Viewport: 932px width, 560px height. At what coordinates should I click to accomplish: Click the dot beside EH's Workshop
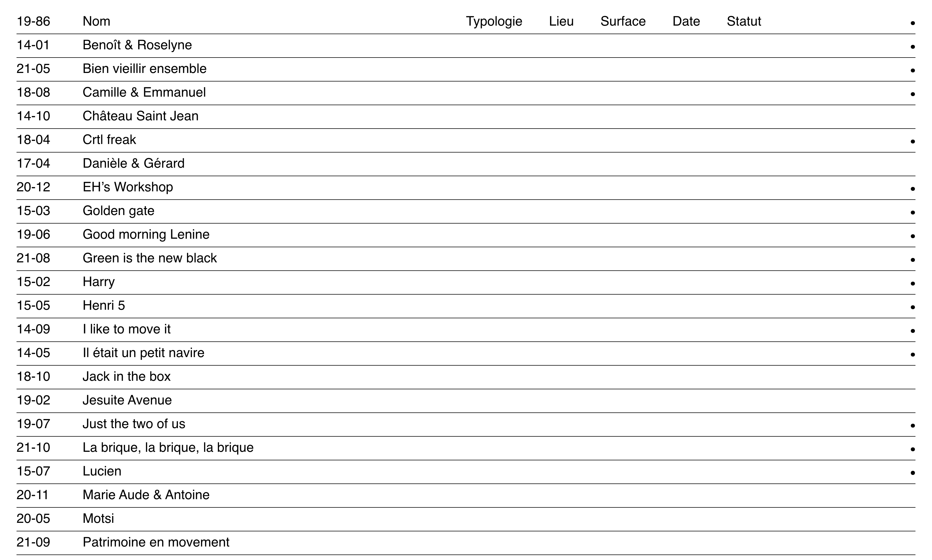click(x=912, y=189)
